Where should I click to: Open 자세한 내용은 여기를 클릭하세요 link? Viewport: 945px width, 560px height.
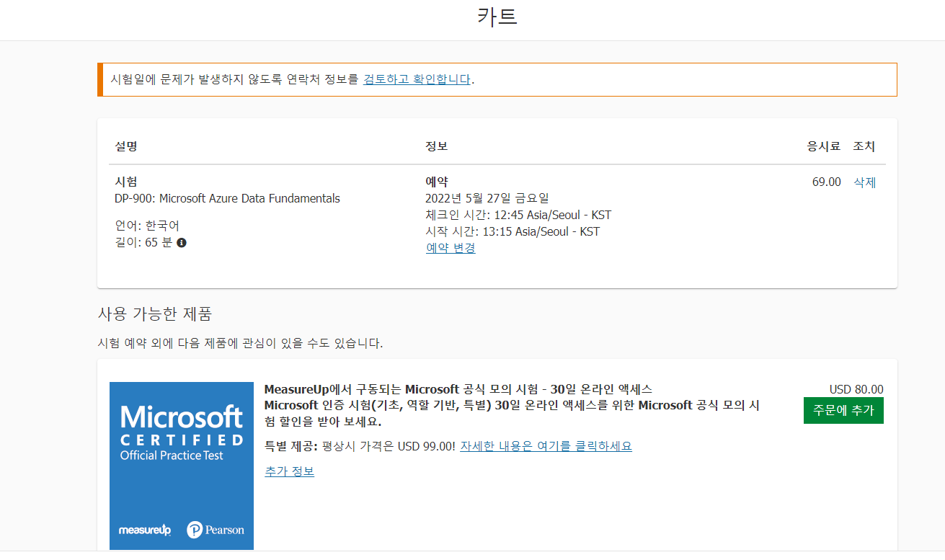pos(546,446)
